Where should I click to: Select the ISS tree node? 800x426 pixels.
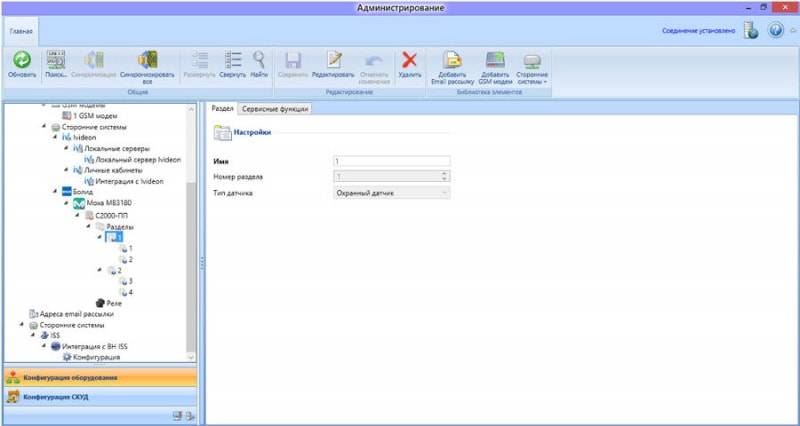coord(51,336)
